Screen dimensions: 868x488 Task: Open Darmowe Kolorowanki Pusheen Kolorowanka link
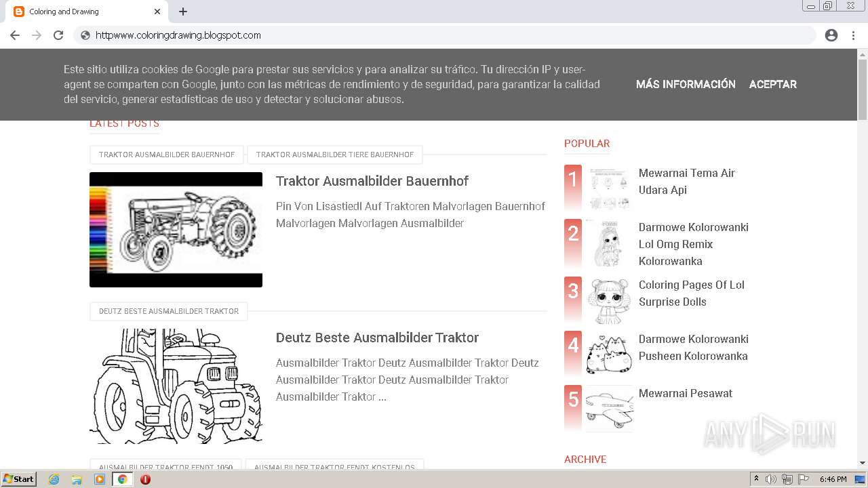point(694,347)
